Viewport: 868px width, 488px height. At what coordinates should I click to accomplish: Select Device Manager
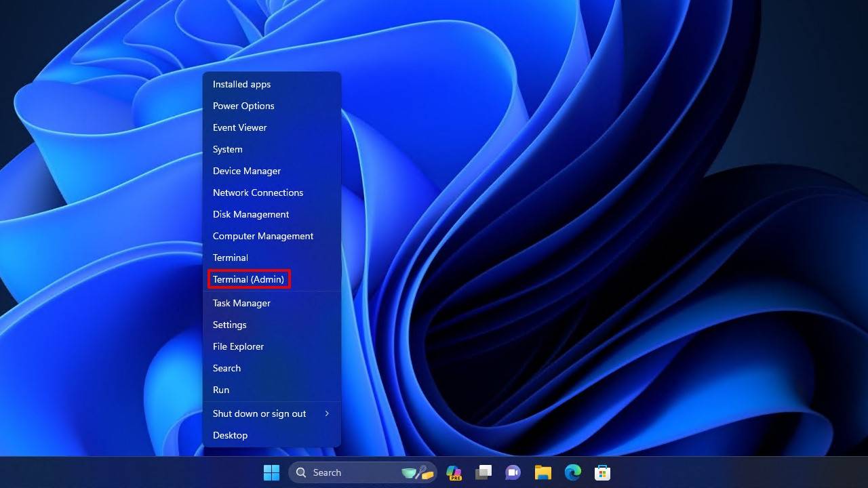pyautogui.click(x=247, y=171)
